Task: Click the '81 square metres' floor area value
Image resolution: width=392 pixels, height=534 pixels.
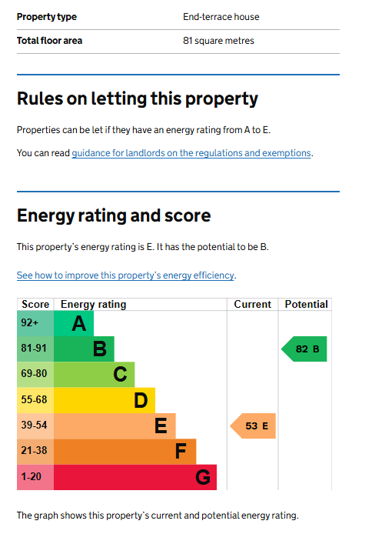Action: coord(218,41)
